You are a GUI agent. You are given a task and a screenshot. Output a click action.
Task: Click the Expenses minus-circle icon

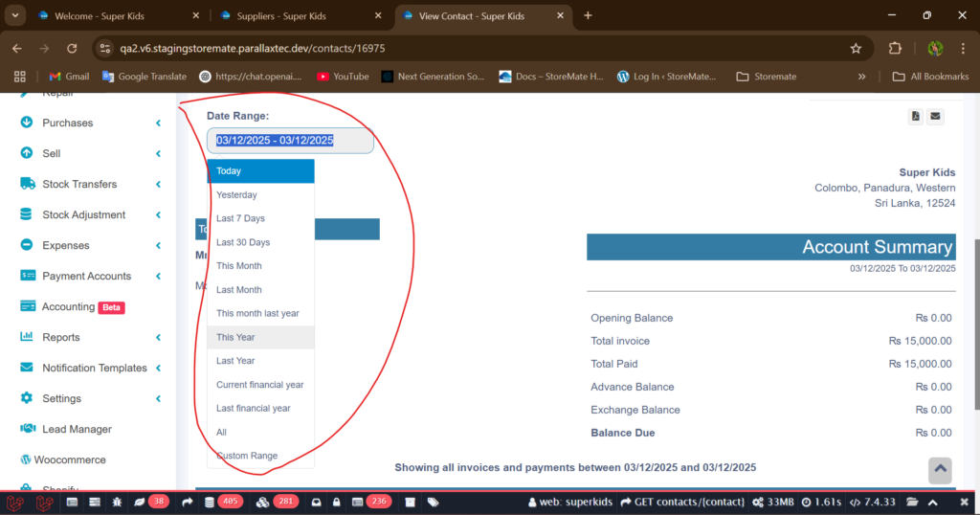(26, 245)
